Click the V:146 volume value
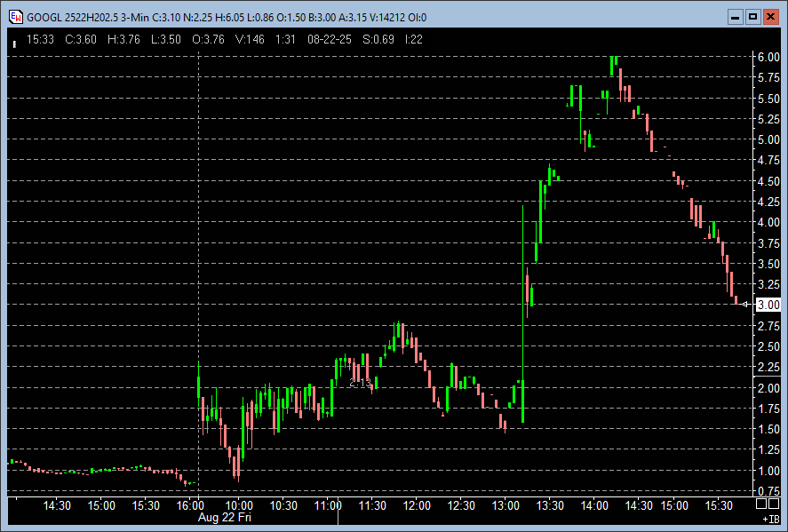788x532 pixels. [x=250, y=40]
